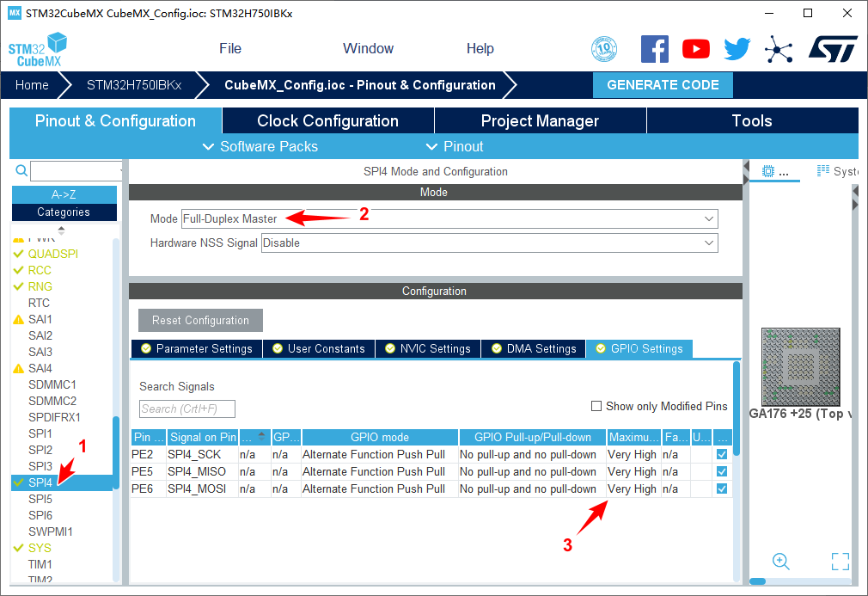Toggle Show only Modified Pins checkbox
Viewport: 868px width, 596px height.
pyautogui.click(x=596, y=406)
